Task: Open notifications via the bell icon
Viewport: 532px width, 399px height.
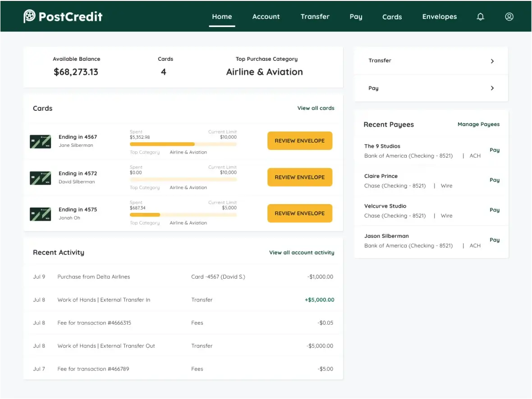Action: click(x=480, y=16)
